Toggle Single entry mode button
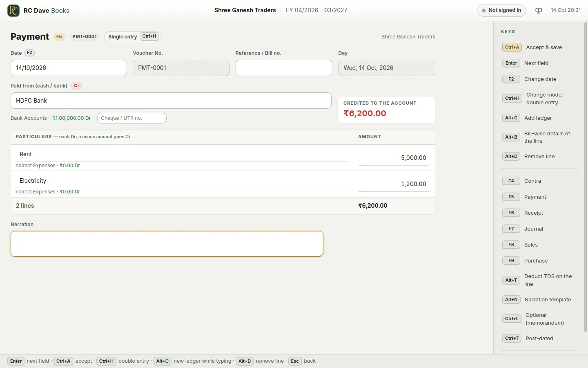 (133, 36)
